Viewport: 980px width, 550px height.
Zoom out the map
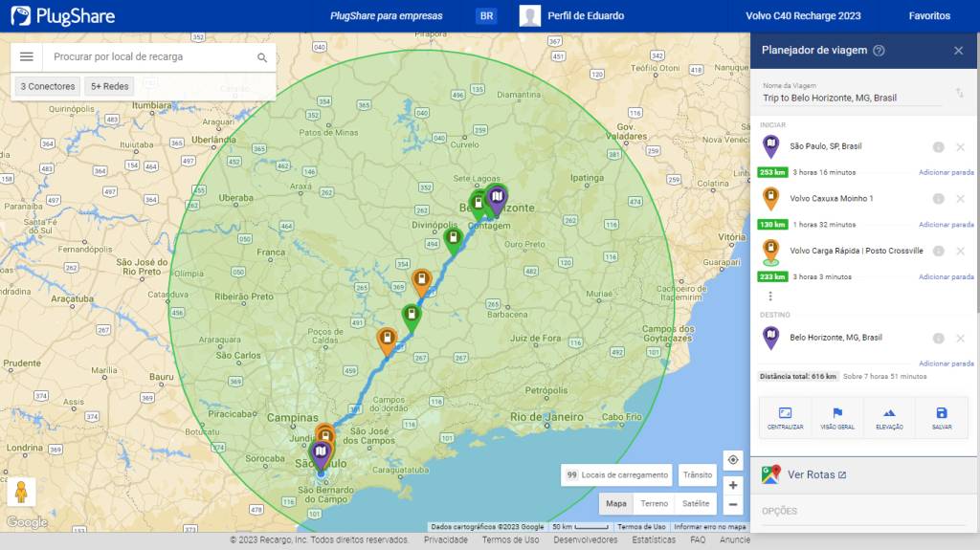point(733,504)
